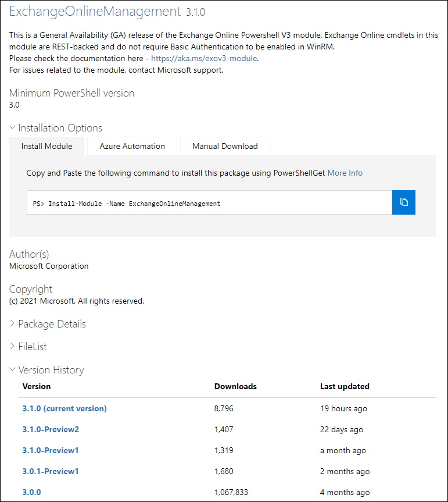Click the Copyright heading
448x502 pixels.
tap(31, 289)
